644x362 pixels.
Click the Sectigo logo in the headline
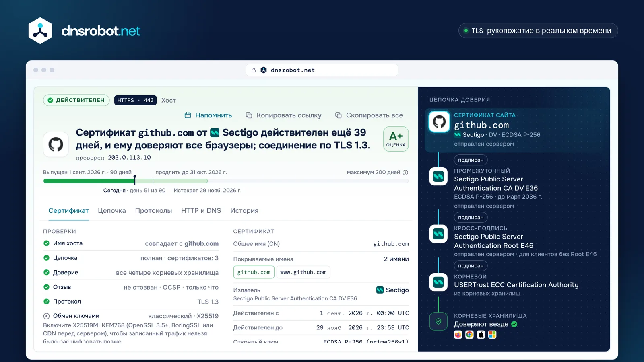coord(215,132)
